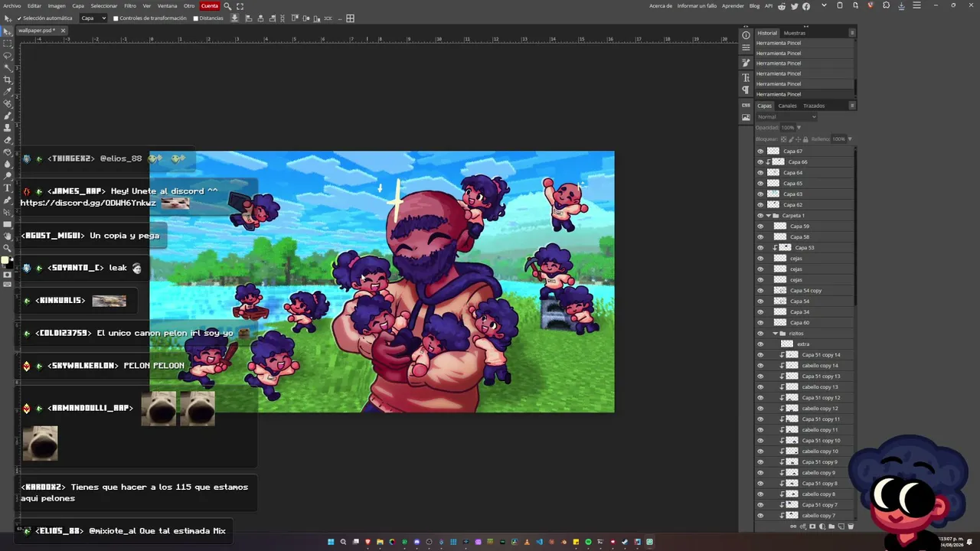Screen dimensions: 980x551
Task: Open the Blog link
Action: [755, 6]
